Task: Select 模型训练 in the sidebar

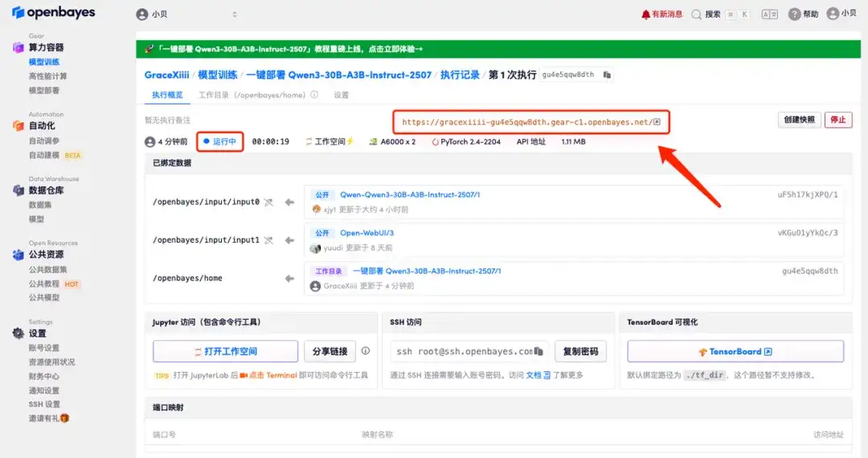Action: (x=43, y=62)
